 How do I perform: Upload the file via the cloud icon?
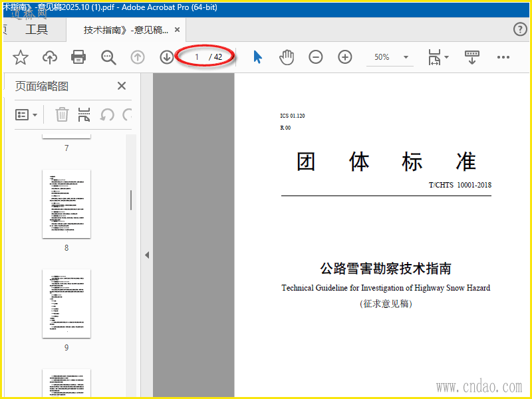pos(49,57)
